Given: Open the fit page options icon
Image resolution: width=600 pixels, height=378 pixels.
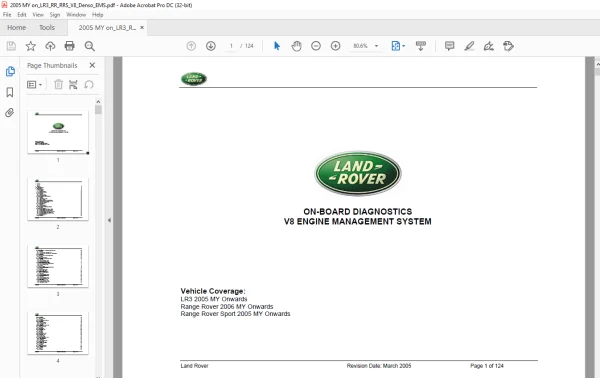Looking at the screenshot, I should 396,46.
